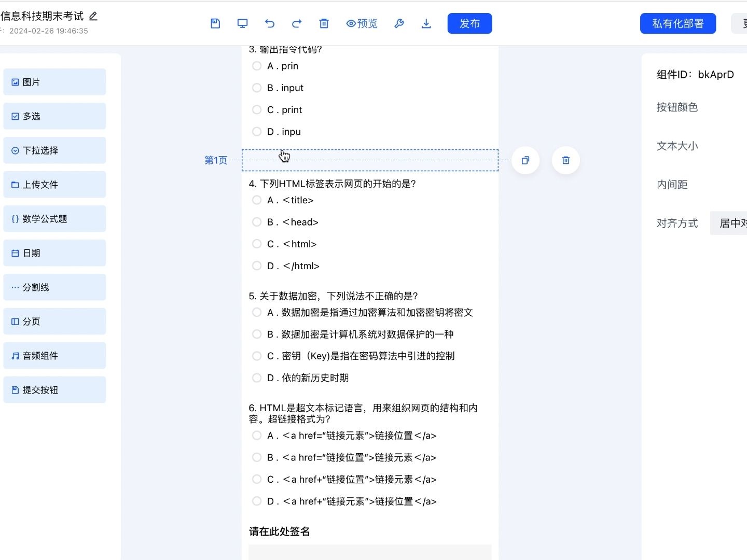Open 预览 preview mode
This screenshot has width=747, height=560.
coord(362,23)
